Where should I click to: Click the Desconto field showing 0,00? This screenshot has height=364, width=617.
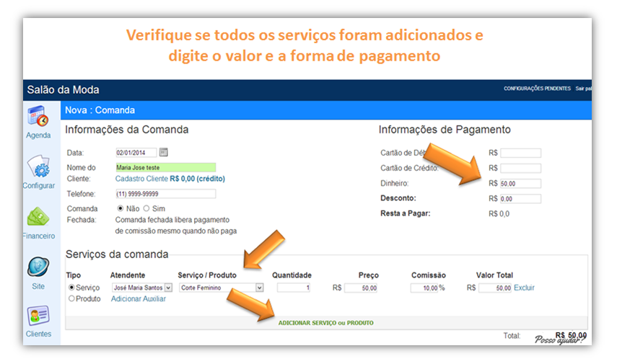point(520,199)
